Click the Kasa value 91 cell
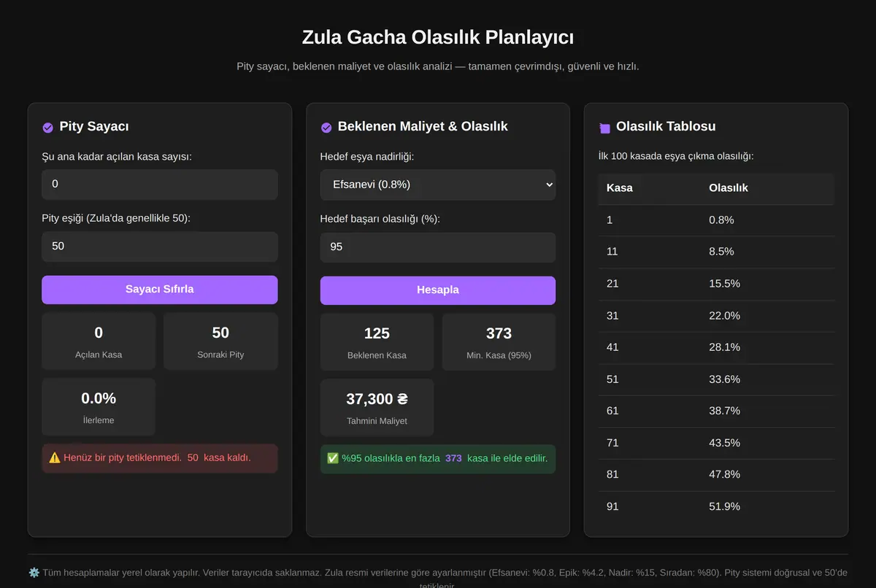Viewport: 876px width, 588px height. [x=649, y=507]
